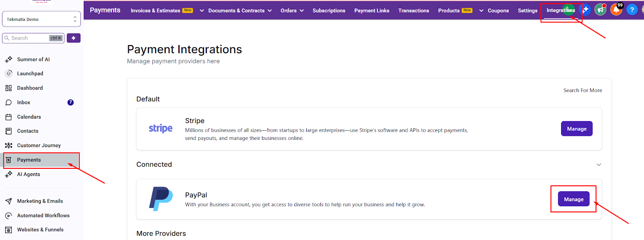644x240 pixels.
Task: Switch to the Subscriptions tab
Action: (x=329, y=10)
